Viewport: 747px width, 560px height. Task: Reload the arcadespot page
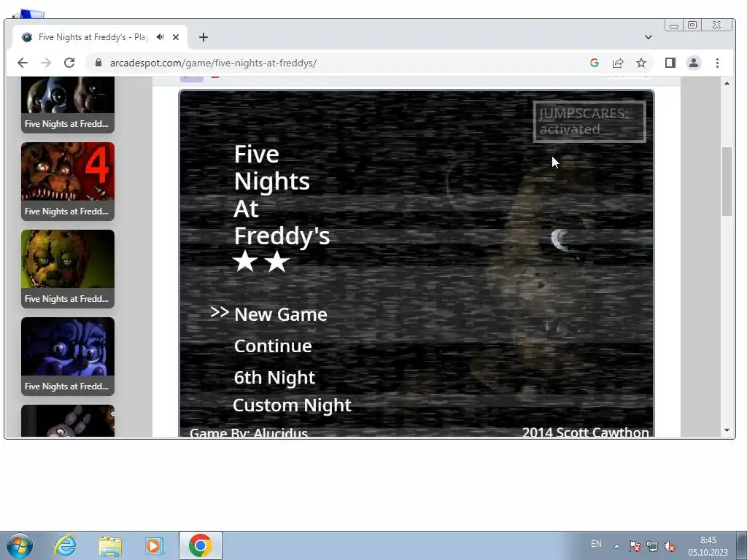point(69,63)
